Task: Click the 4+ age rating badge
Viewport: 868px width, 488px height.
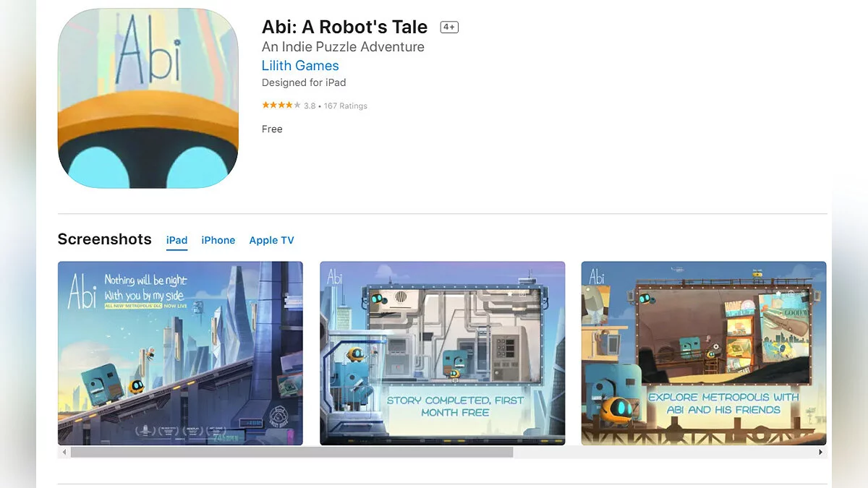Action: pos(449,27)
